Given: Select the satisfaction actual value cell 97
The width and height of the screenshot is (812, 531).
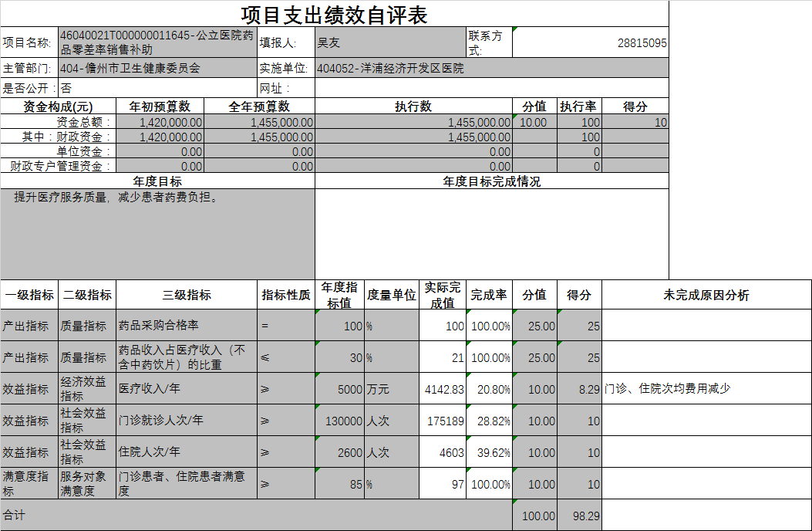Looking at the screenshot, I should pos(443,484).
